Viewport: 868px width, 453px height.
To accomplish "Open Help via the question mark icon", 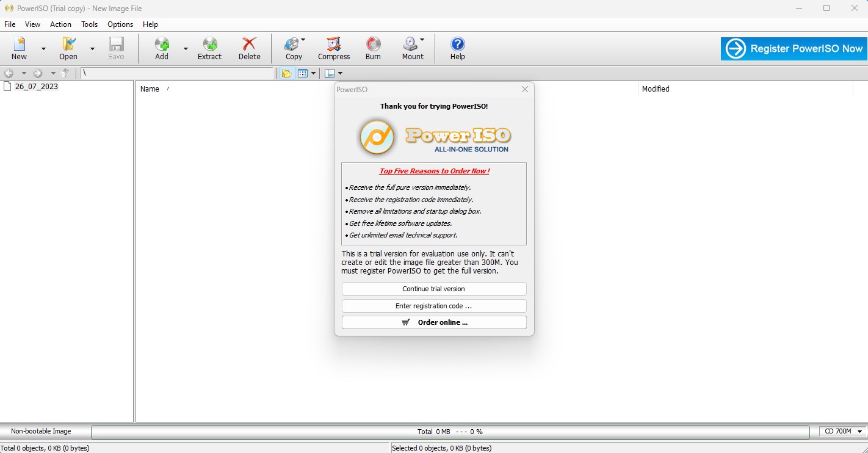I will (x=457, y=45).
